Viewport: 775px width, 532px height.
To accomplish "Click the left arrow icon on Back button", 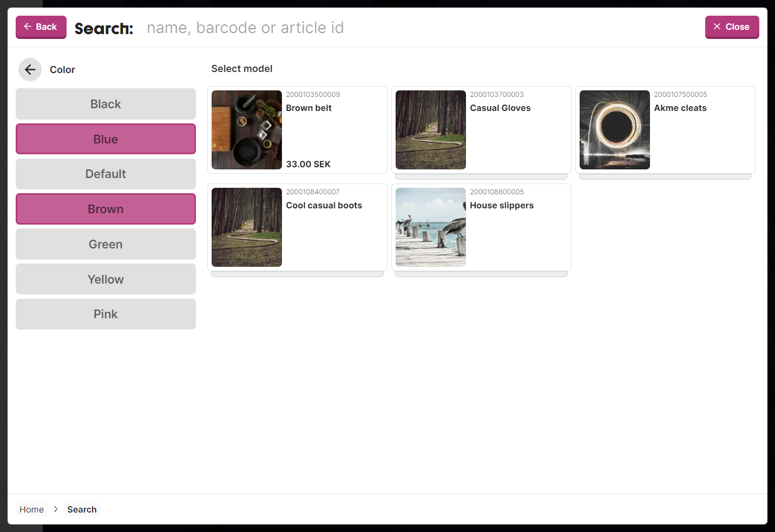I will 29,27.
